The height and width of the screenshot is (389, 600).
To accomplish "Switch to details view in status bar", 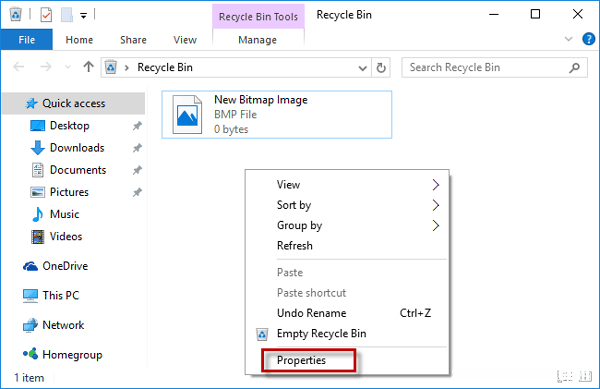I will coord(565,377).
